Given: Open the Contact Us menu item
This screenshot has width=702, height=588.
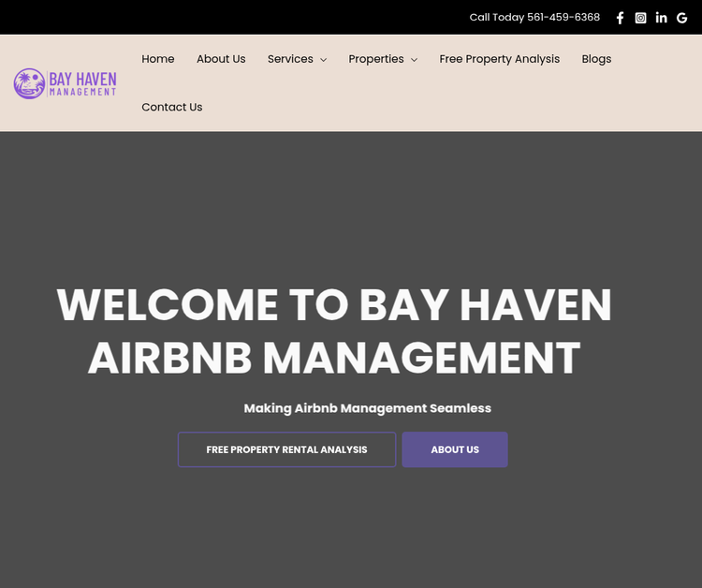Looking at the screenshot, I should [x=172, y=107].
